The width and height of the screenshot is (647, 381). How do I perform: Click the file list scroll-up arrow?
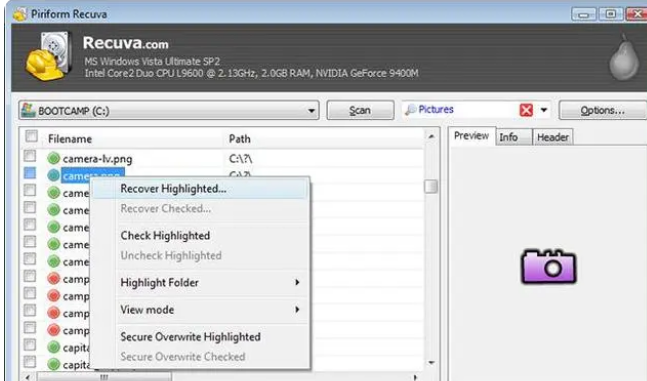click(431, 136)
